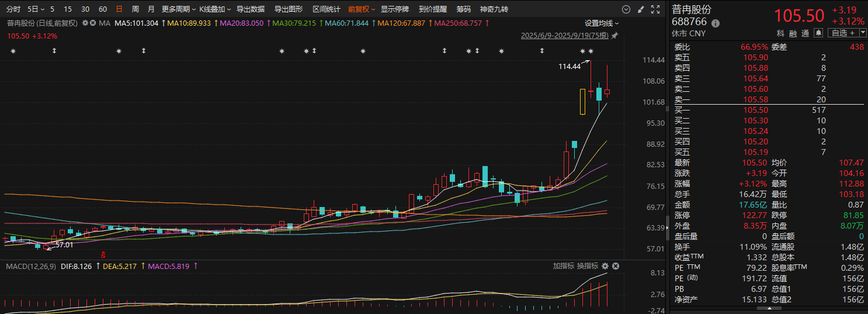Image resolution: width=868 pixels, height=314 pixels.
Task: Click the price alert bell icon
Action: (818, 33)
